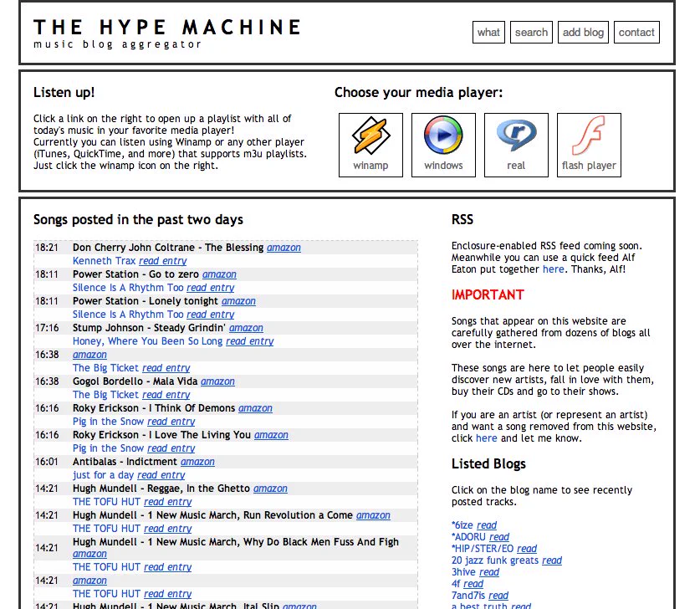Open amazon link for Run Revolution a Come

[x=373, y=515]
